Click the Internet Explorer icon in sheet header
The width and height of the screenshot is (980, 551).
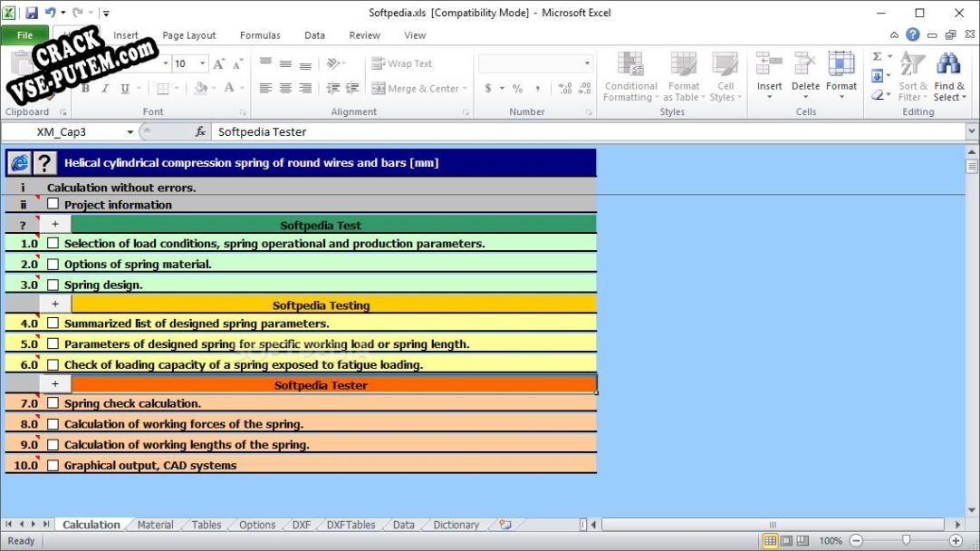coord(19,163)
